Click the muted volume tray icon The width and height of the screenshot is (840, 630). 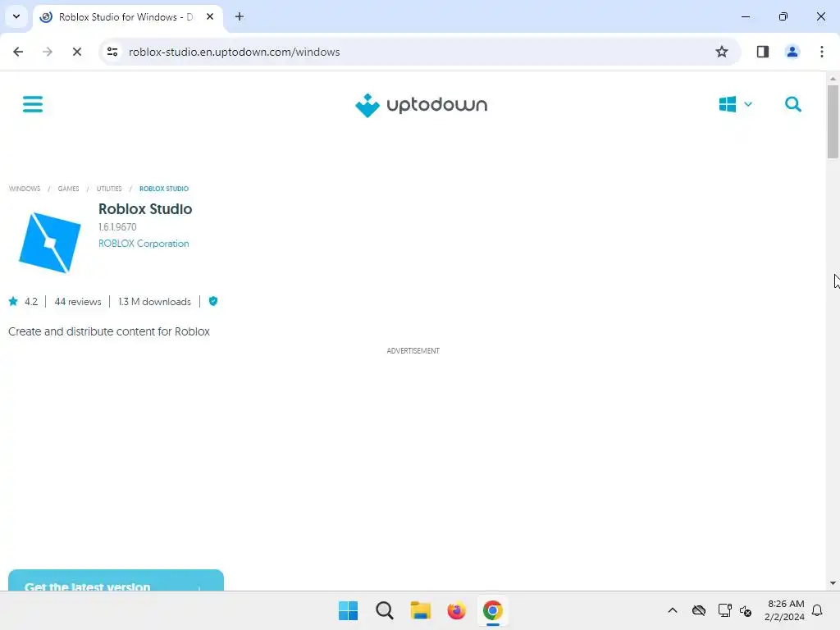pyautogui.click(x=746, y=610)
